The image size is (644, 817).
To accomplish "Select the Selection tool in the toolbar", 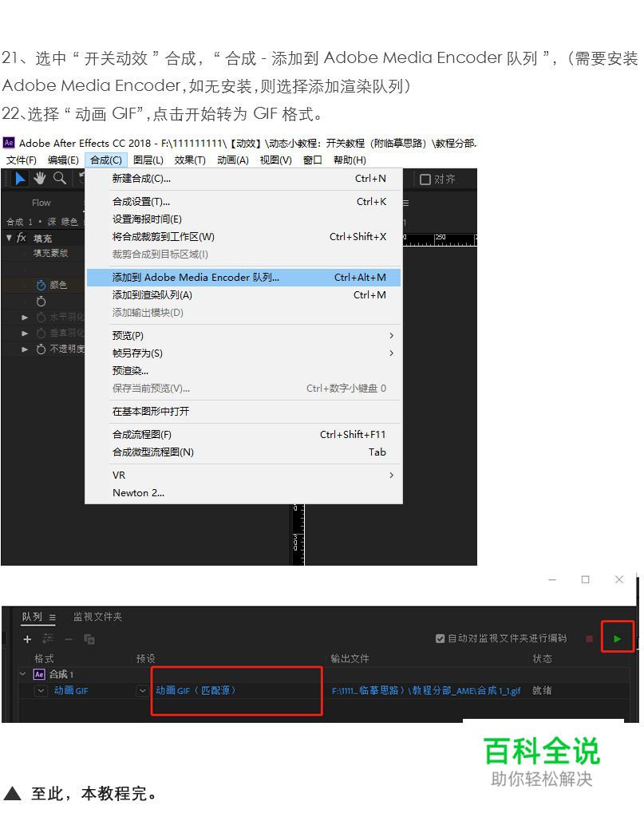I will coord(20,178).
